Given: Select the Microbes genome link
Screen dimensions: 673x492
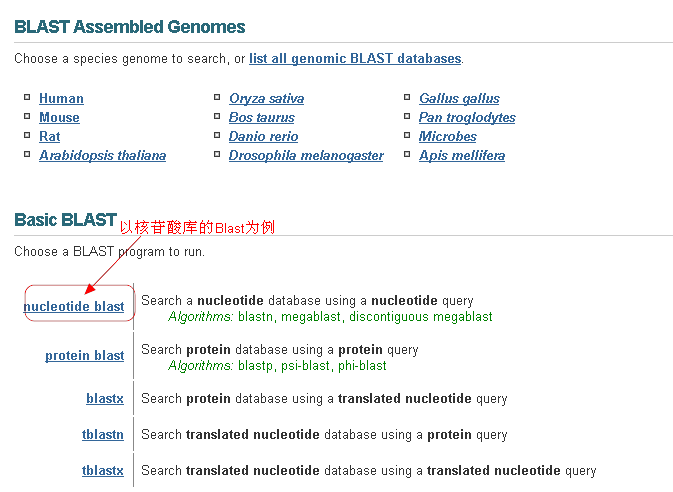Looking at the screenshot, I should pos(447,137).
